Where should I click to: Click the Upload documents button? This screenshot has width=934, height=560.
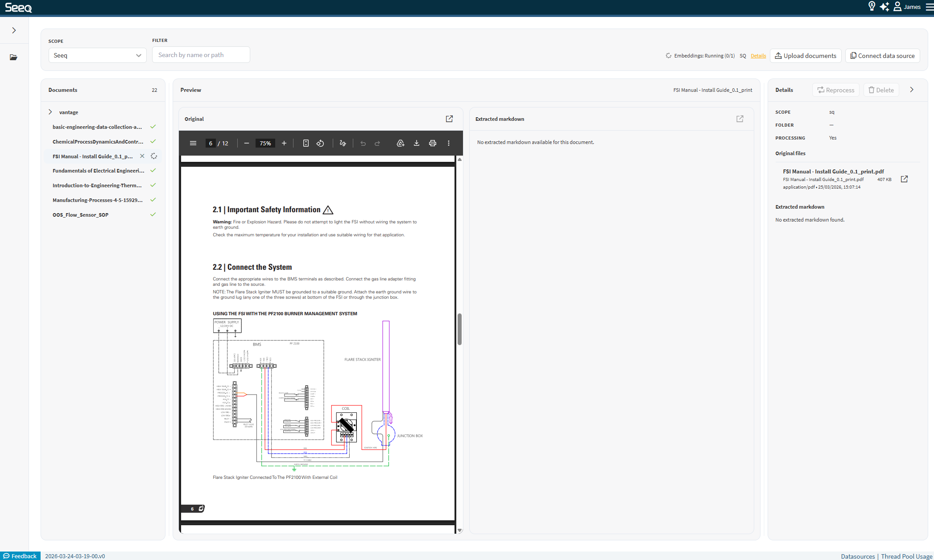(806, 56)
